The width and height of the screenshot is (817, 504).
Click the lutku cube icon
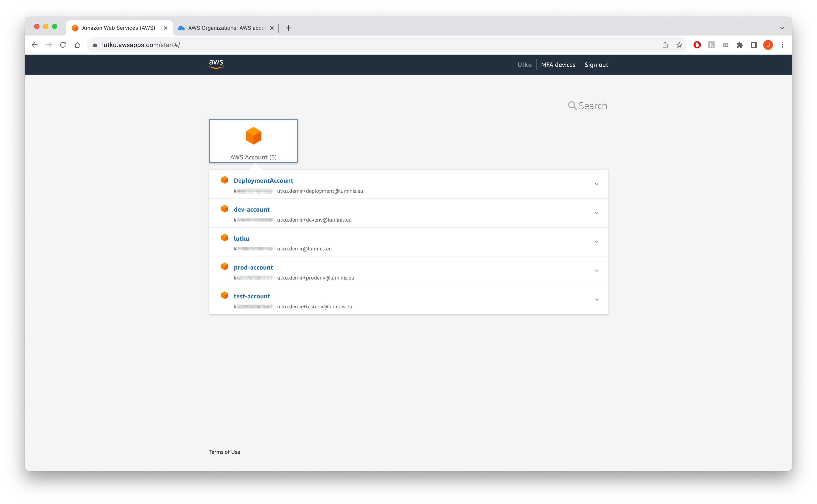click(225, 238)
